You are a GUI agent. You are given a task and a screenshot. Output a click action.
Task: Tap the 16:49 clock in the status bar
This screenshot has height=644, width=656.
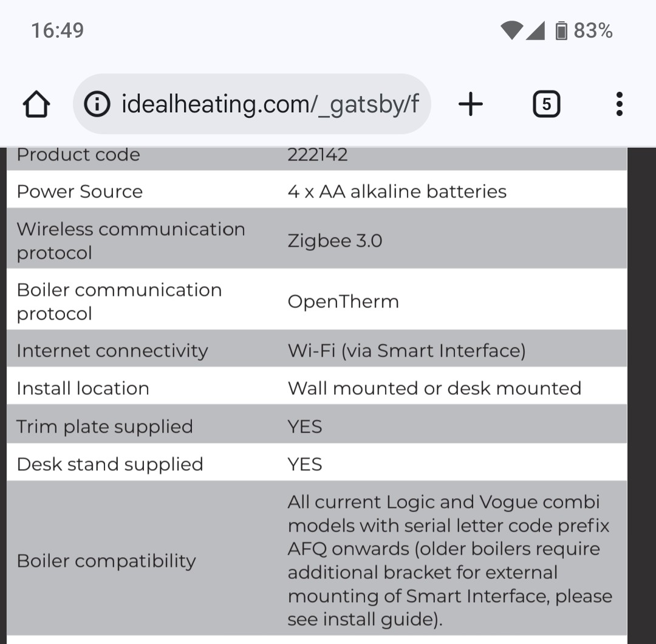[58, 30]
